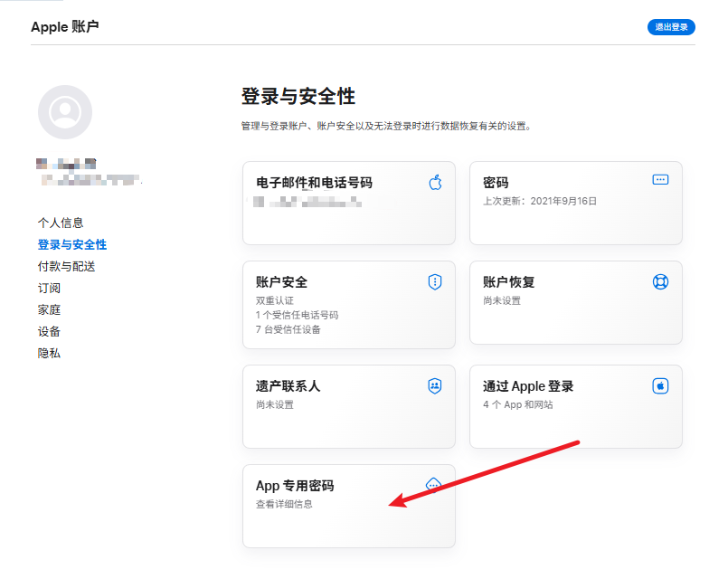This screenshot has height=579, width=728.
Task: Select 登录与安全性 in the sidebar
Action: pyautogui.click(x=72, y=244)
